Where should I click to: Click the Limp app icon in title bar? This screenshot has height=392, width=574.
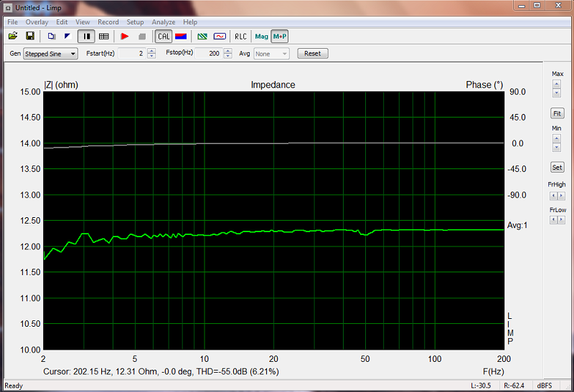tap(9, 8)
